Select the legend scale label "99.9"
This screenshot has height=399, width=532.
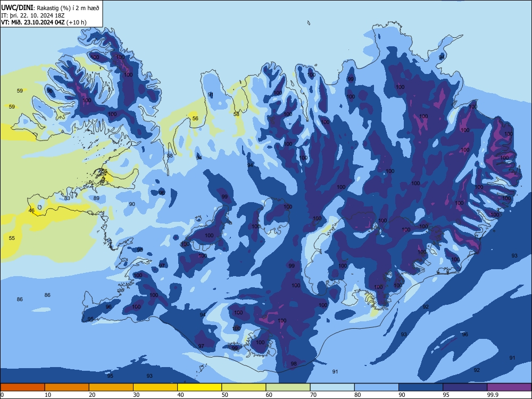pyautogui.click(x=492, y=395)
